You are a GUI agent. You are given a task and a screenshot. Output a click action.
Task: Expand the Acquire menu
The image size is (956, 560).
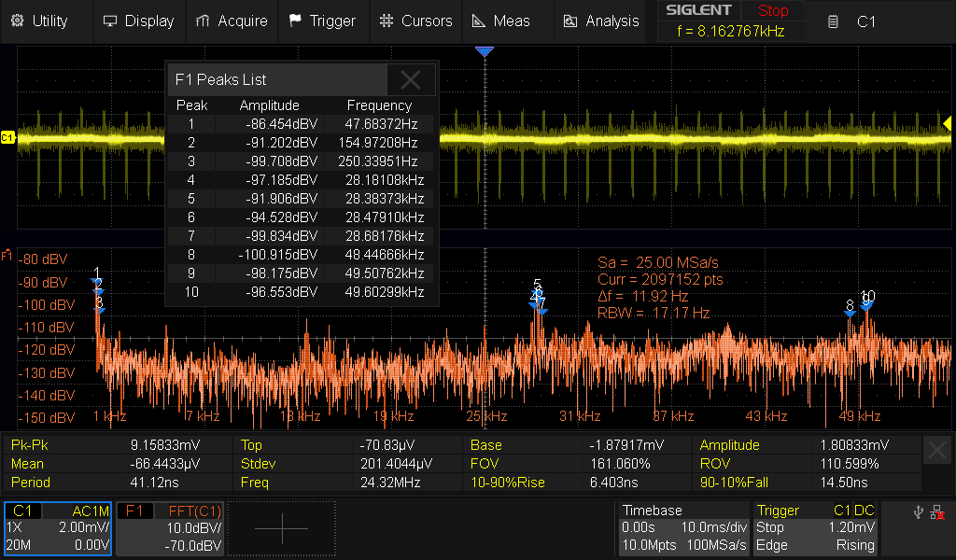[232, 21]
